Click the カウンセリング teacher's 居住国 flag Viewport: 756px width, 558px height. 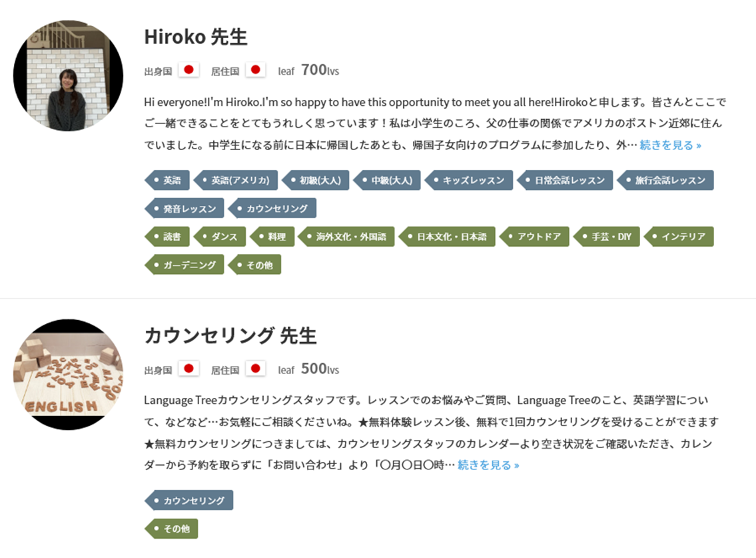point(256,369)
